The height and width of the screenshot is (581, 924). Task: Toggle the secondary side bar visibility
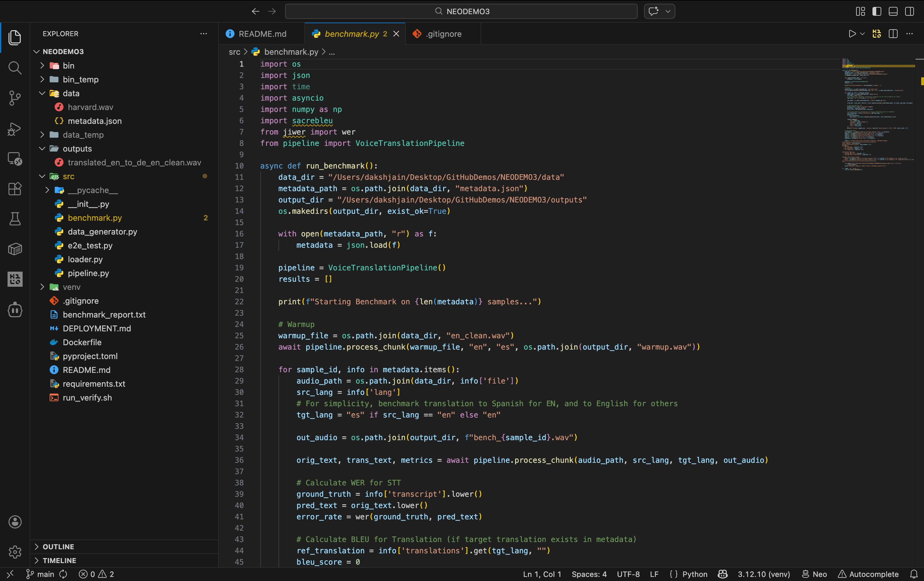coord(910,11)
